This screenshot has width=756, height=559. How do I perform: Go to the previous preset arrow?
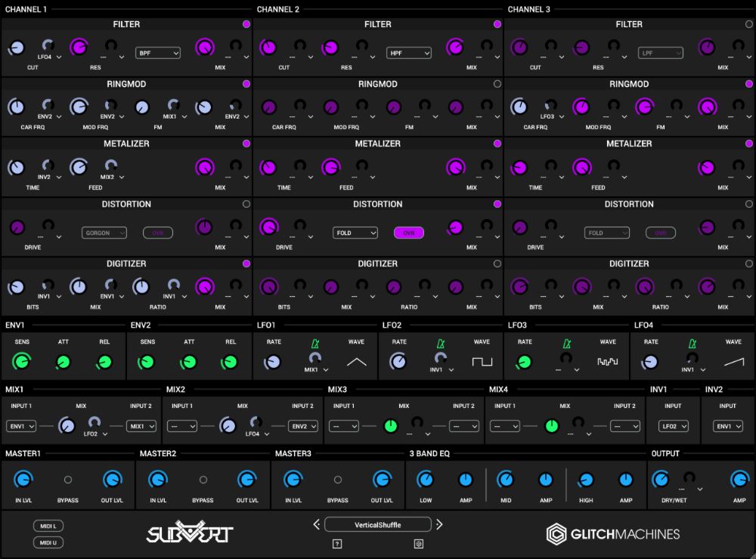(x=317, y=524)
